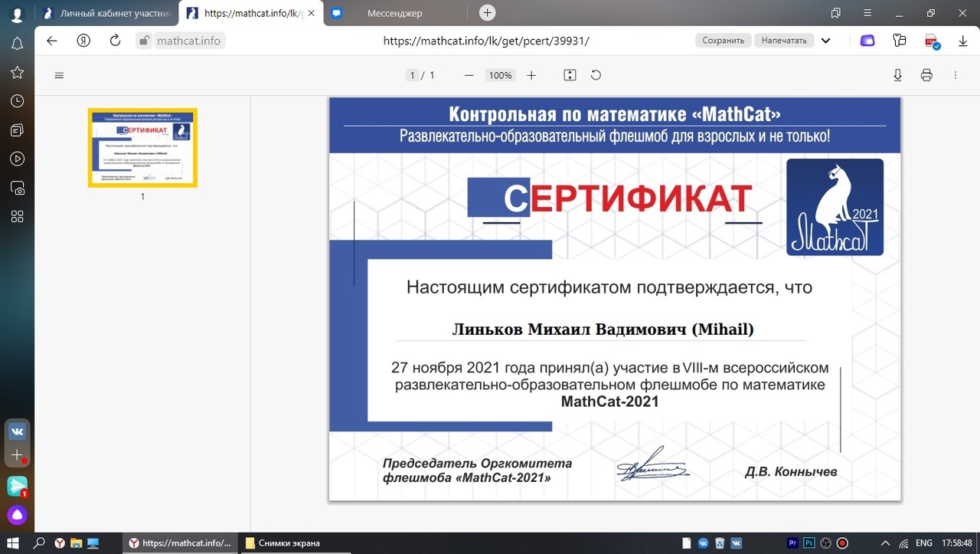
Task: Click the taskbar clock 17:58:48
Action: (958, 543)
